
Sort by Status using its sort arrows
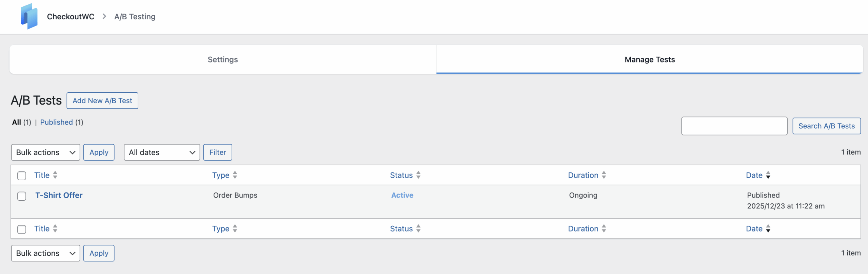[x=418, y=175]
